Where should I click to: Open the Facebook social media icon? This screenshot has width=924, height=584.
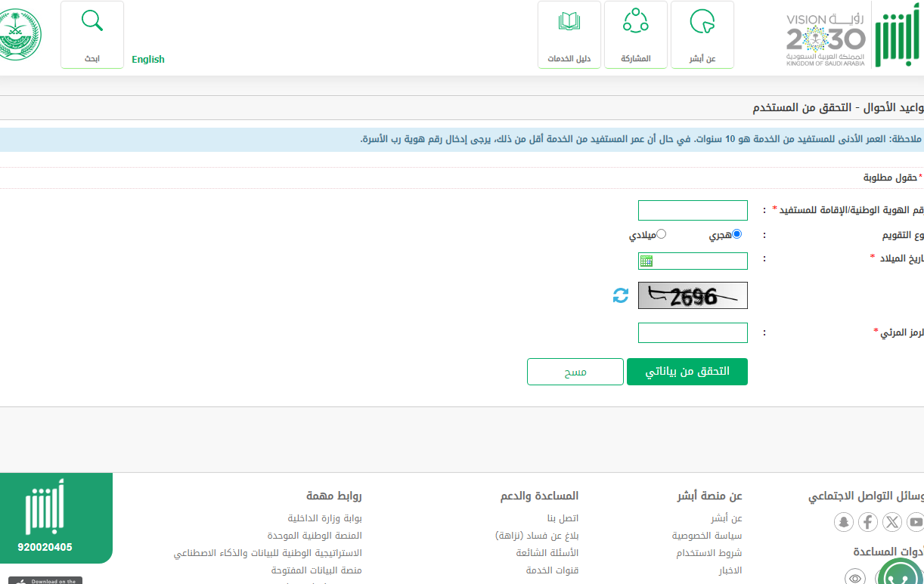pyautogui.click(x=868, y=521)
